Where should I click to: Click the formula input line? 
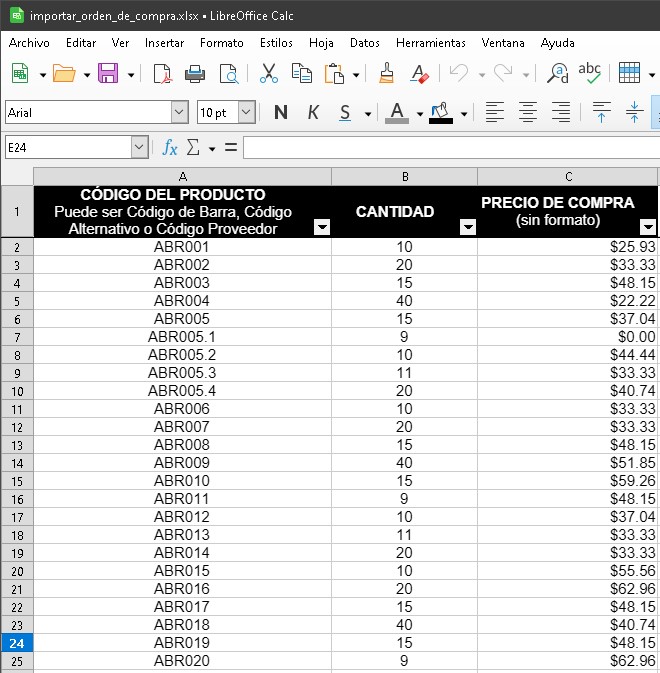[450, 147]
